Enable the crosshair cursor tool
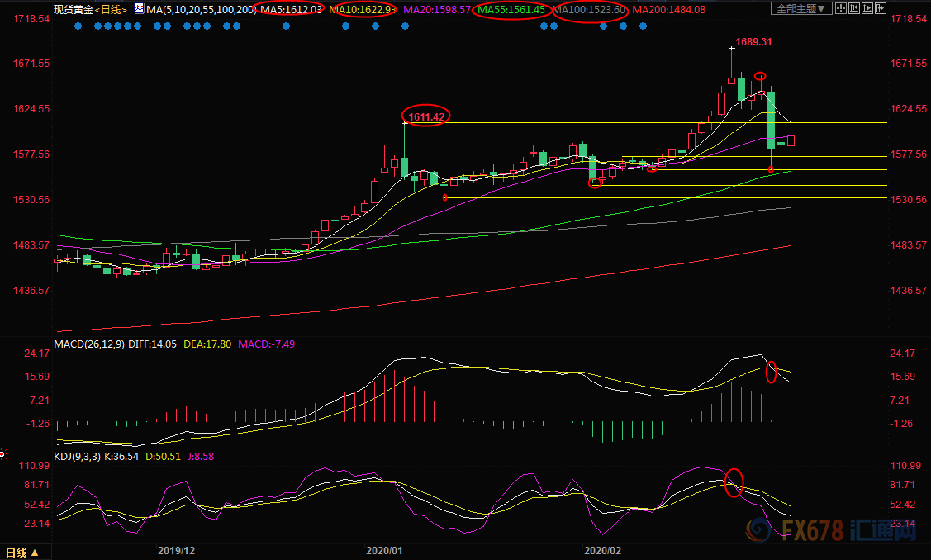This screenshot has width=931, height=560. [841, 8]
